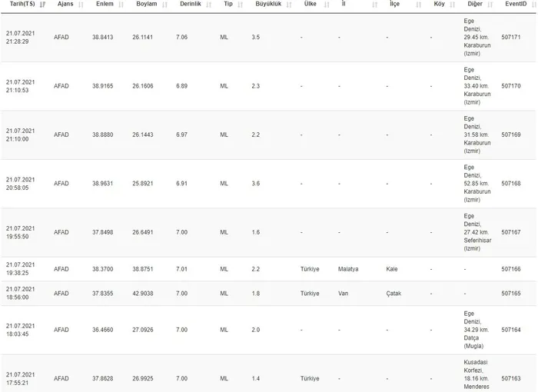Click sort icon beside Ülke header
Image resolution: width=538 pixels, height=392 pixels.
326,5
